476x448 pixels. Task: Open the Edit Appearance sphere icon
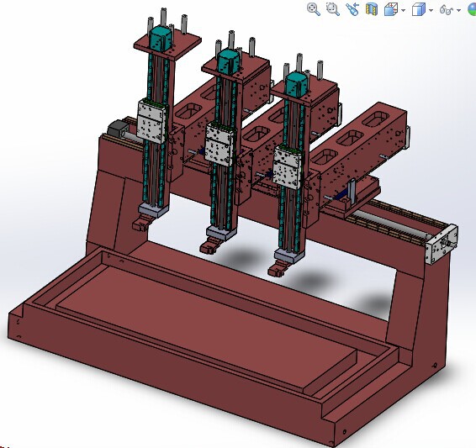coord(472,9)
